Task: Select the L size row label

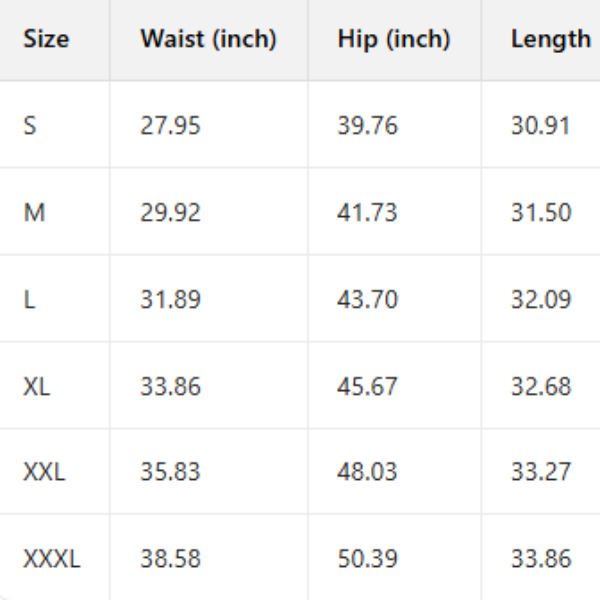Action: [x=29, y=300]
